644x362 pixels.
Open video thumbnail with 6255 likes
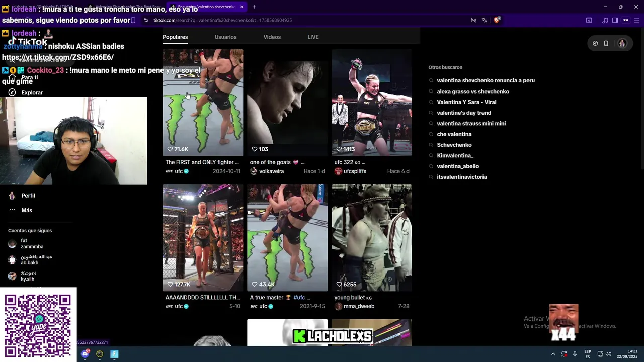pyautogui.click(x=372, y=237)
